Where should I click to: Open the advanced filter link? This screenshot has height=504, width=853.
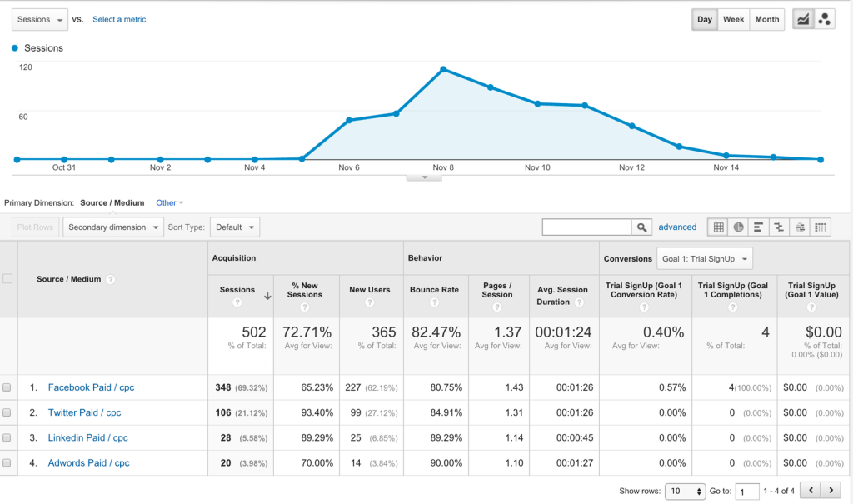(x=677, y=227)
